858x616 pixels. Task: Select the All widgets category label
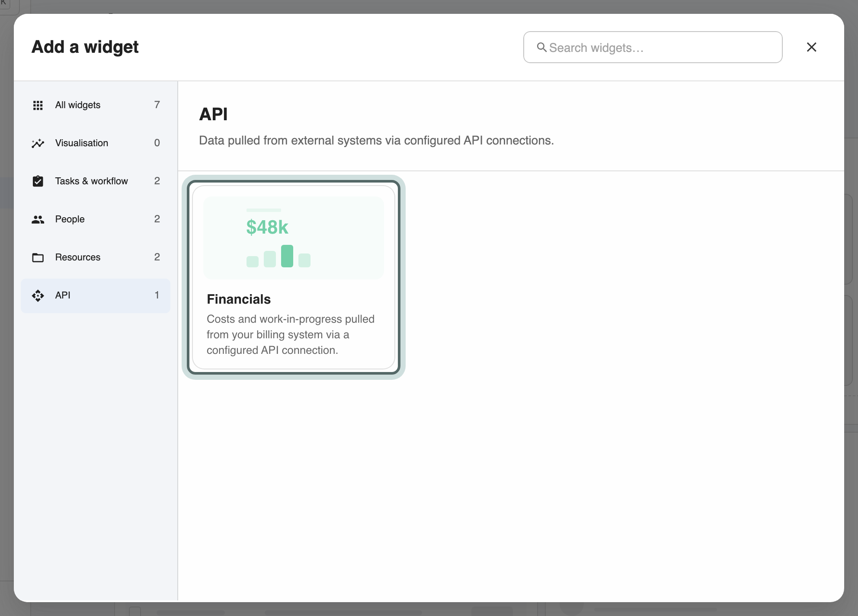(78, 105)
